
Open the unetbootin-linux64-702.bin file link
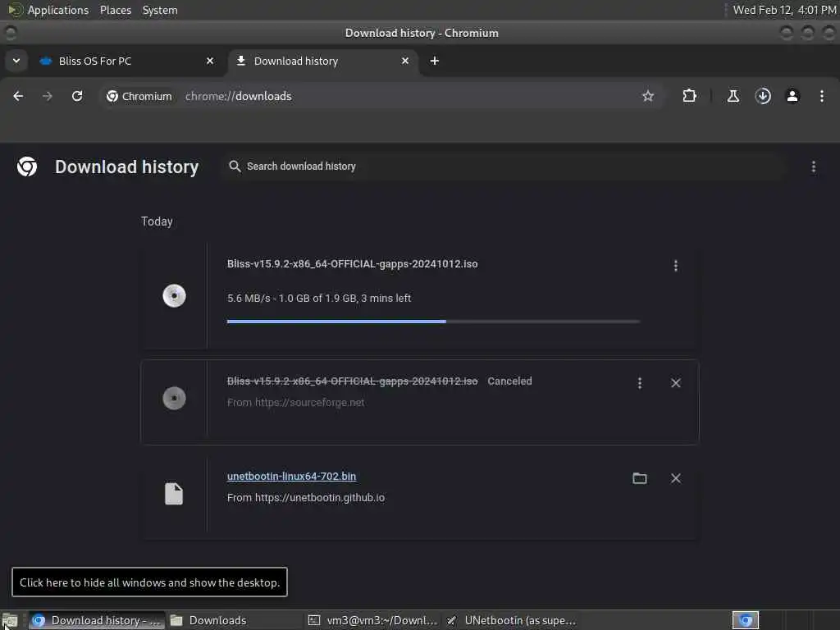pos(291,477)
